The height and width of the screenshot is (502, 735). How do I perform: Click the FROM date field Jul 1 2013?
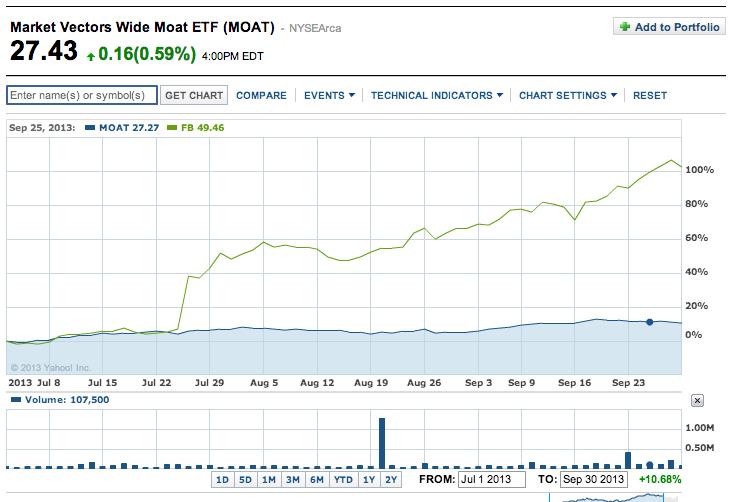coord(491,479)
